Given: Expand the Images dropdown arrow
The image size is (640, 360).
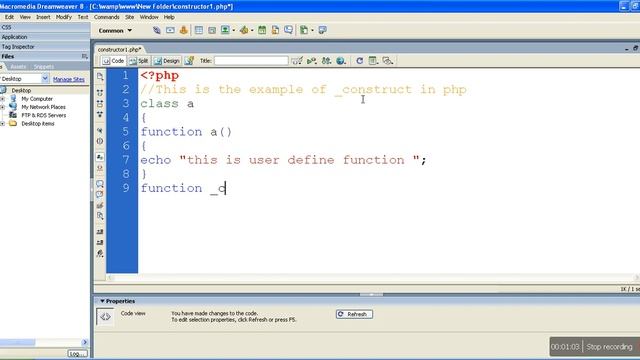Looking at the screenshot, I should pyautogui.click(x=234, y=30).
